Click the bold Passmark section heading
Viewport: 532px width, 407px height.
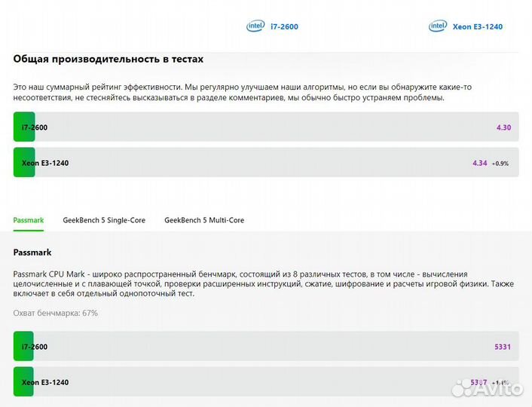point(32,252)
